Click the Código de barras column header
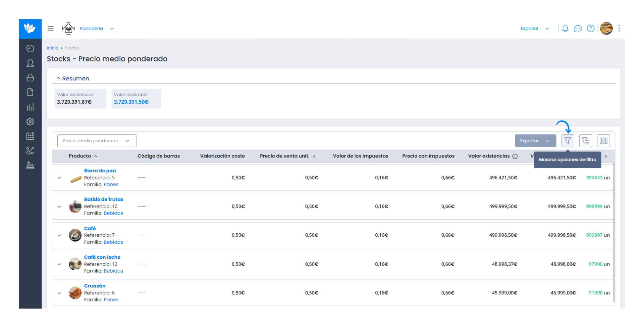Viewport: 644px width, 327px height. point(159,156)
